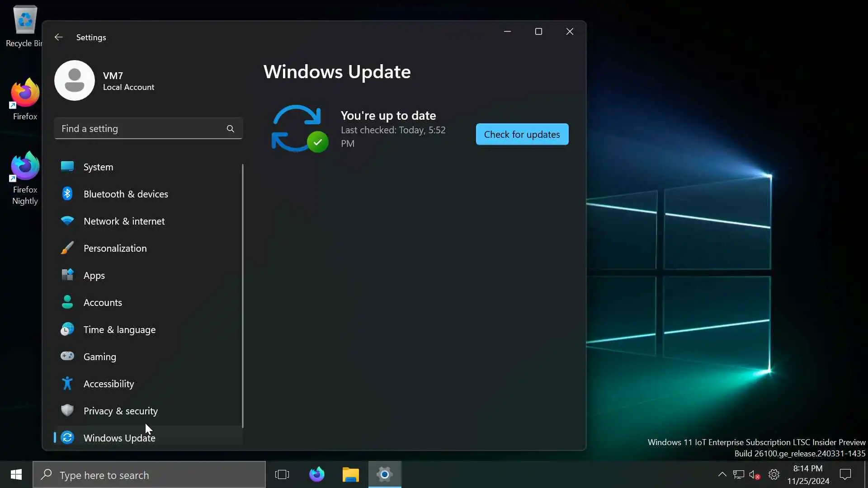
Task: Open Accessibility settings
Action: coord(108,384)
